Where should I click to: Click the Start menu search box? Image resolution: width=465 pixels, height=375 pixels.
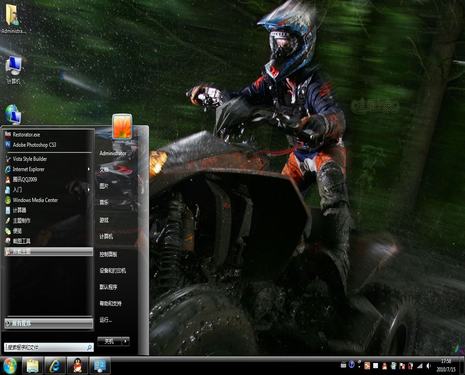click(49, 347)
